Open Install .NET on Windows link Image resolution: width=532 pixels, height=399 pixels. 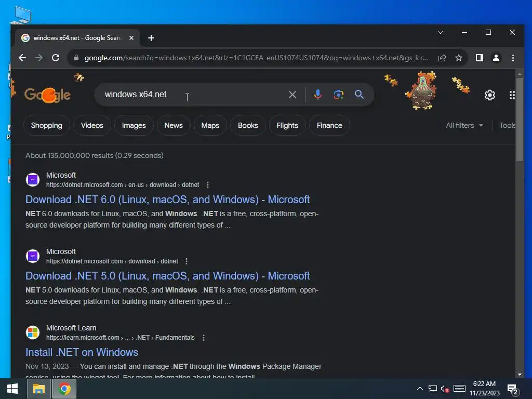tap(82, 352)
